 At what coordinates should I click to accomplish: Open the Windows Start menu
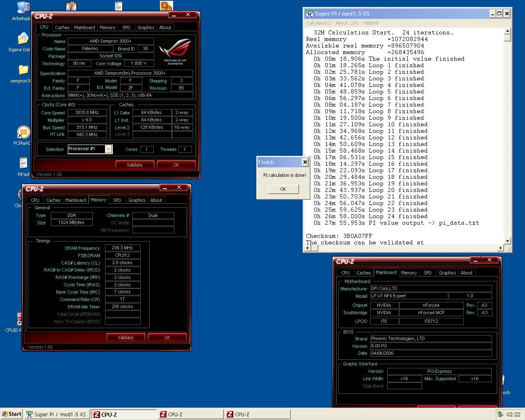[11, 414]
